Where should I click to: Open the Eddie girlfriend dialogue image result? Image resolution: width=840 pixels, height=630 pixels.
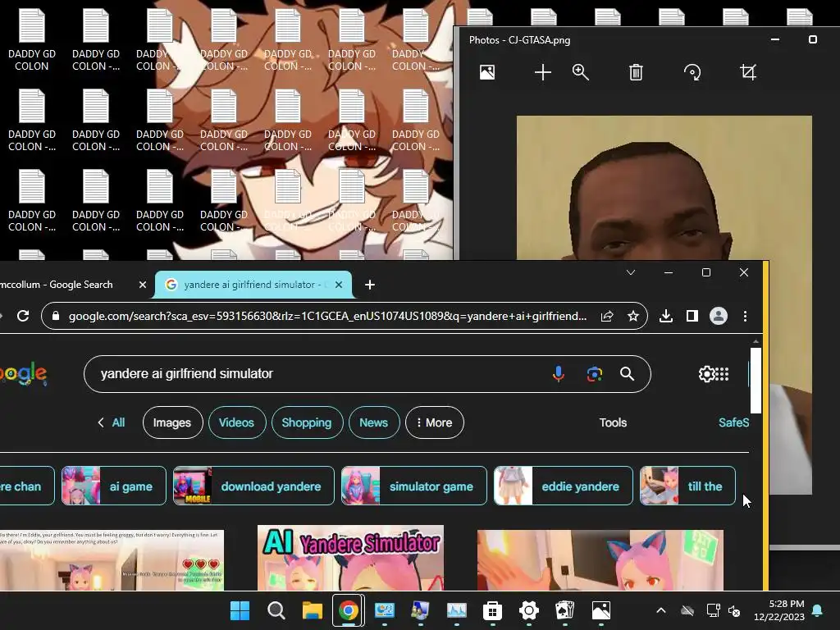112,560
